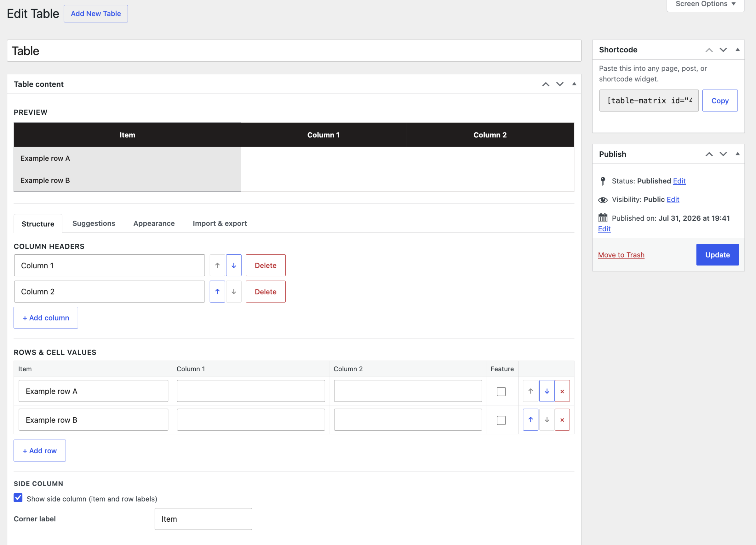Move Example row A down
The height and width of the screenshot is (545, 756).
547,391
